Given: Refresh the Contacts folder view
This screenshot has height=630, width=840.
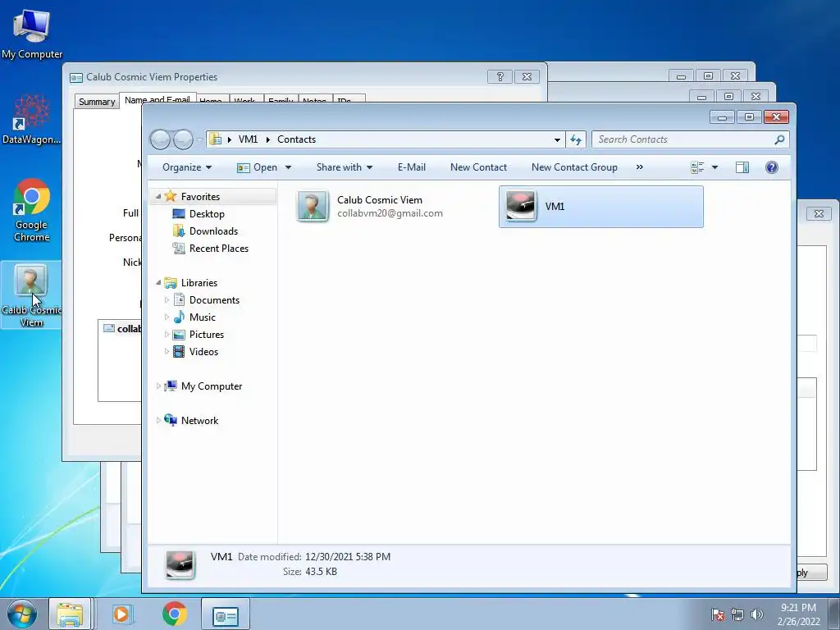Looking at the screenshot, I should (576, 139).
